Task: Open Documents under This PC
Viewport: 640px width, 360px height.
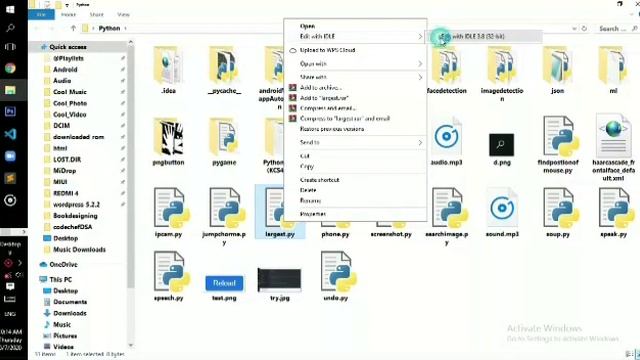Action: (x=70, y=302)
